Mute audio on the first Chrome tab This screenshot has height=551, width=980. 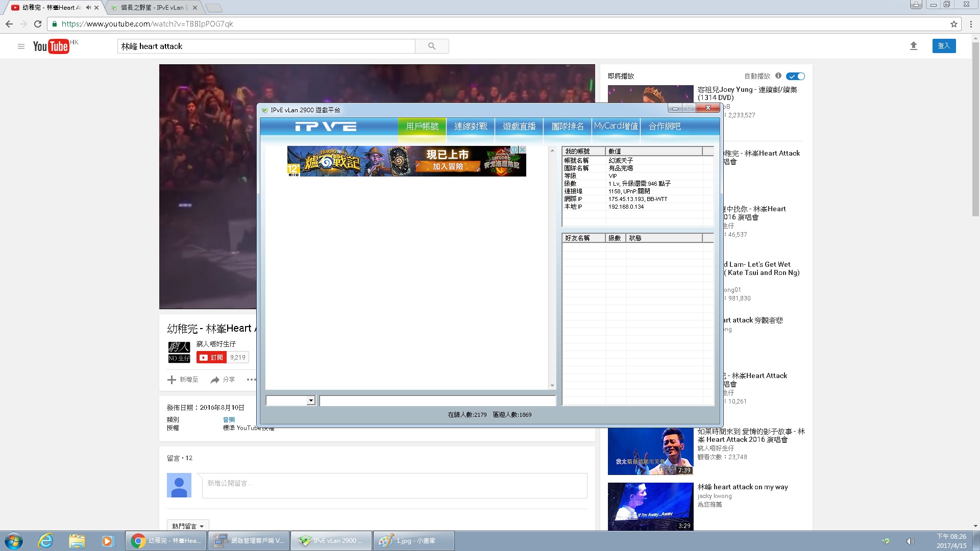coord(88,8)
